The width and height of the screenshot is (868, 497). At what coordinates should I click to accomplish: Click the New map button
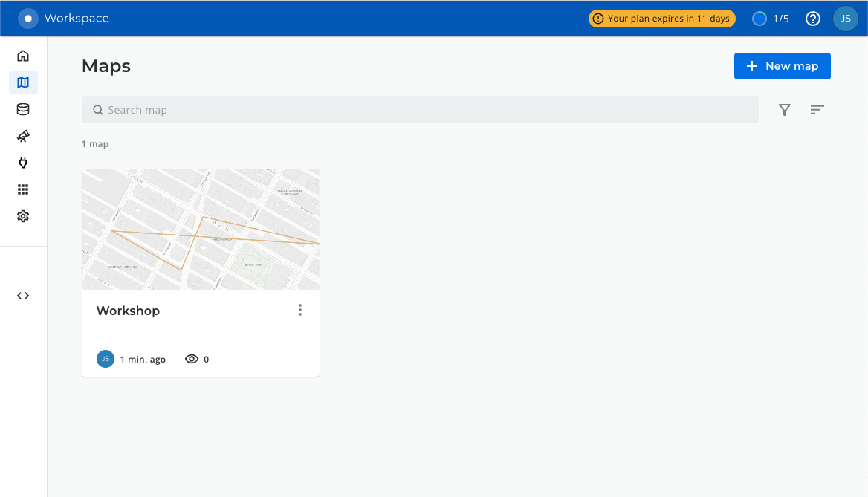pos(782,66)
